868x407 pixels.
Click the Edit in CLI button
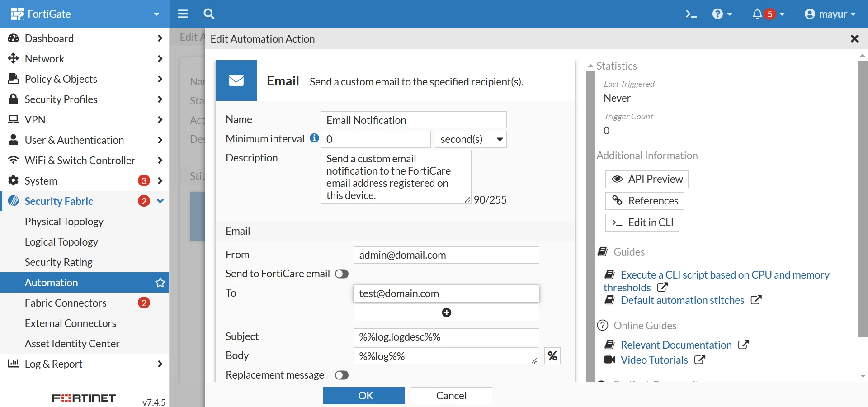[x=642, y=222]
